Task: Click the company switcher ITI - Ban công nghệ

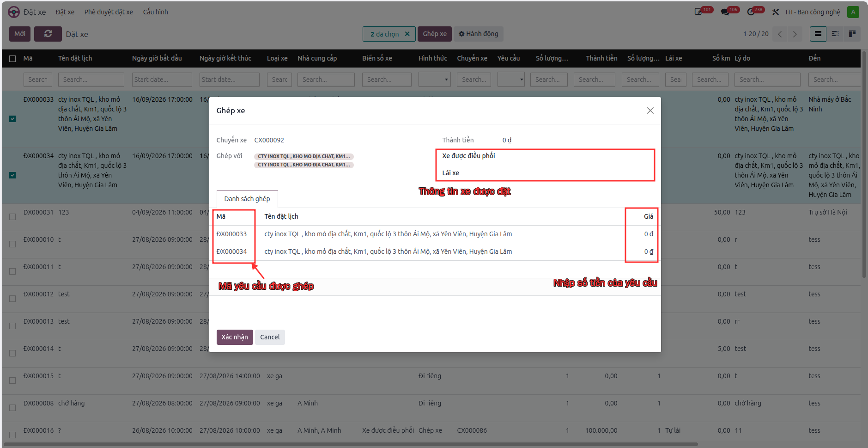Action: (x=813, y=12)
